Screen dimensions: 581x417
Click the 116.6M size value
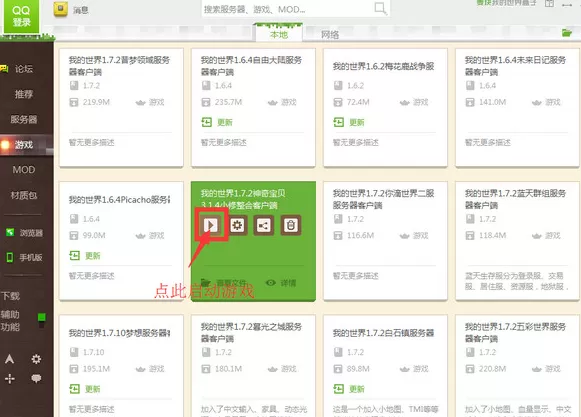click(361, 235)
